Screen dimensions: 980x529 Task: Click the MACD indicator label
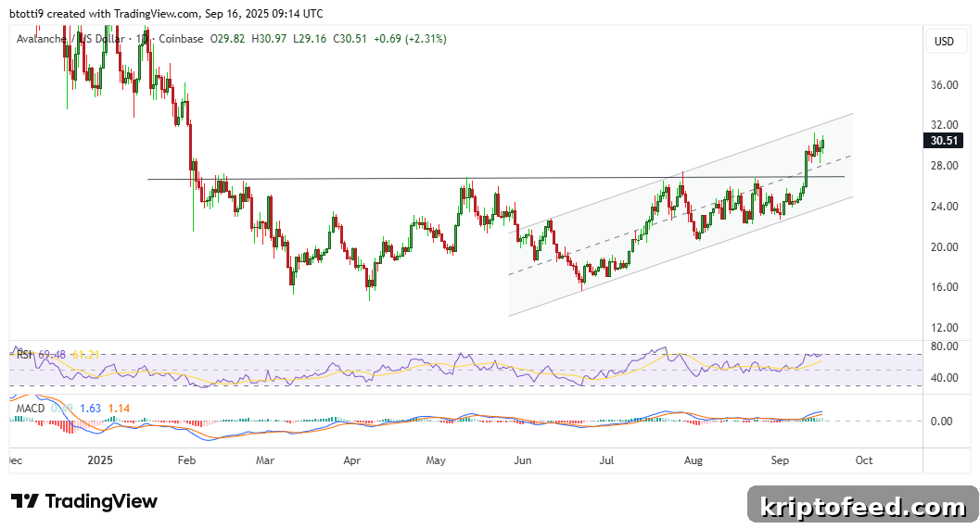[x=31, y=409]
